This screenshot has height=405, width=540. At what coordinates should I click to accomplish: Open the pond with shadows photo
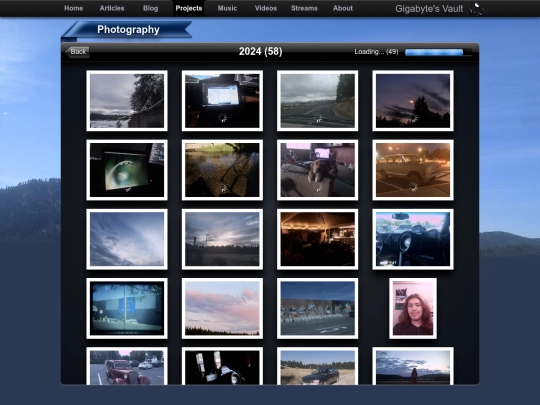click(x=222, y=170)
